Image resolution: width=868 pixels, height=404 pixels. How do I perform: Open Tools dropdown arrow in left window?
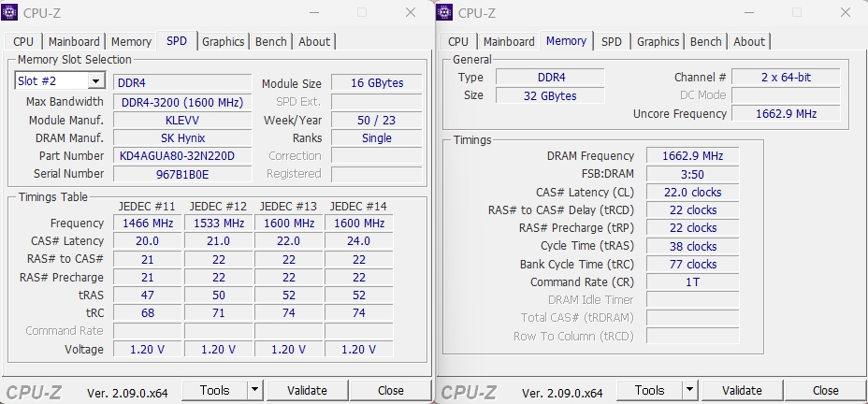click(x=254, y=390)
